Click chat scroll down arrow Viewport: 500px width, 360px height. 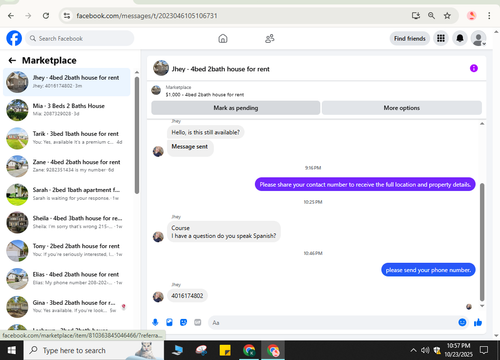[x=482, y=305]
